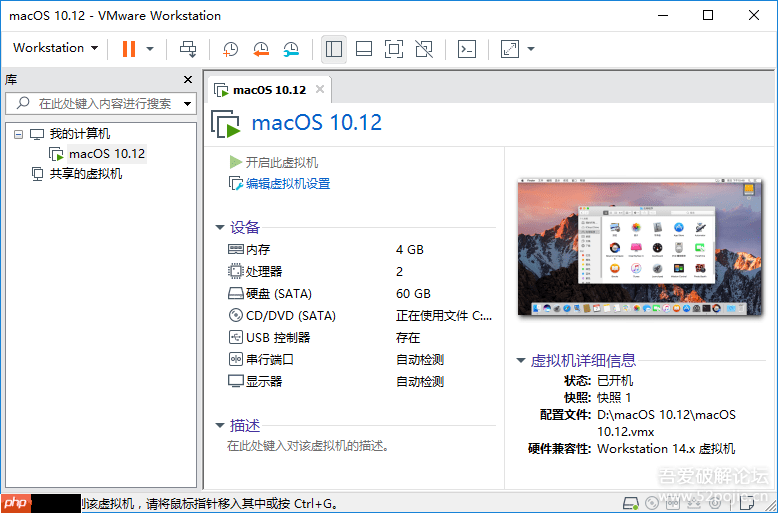Click the large macOS 10.12 VM heading icon

pos(225,124)
